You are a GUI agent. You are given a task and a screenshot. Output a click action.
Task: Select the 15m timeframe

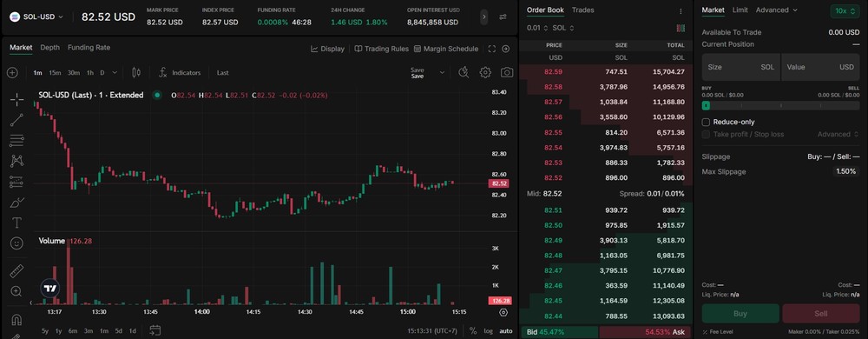[x=55, y=72]
